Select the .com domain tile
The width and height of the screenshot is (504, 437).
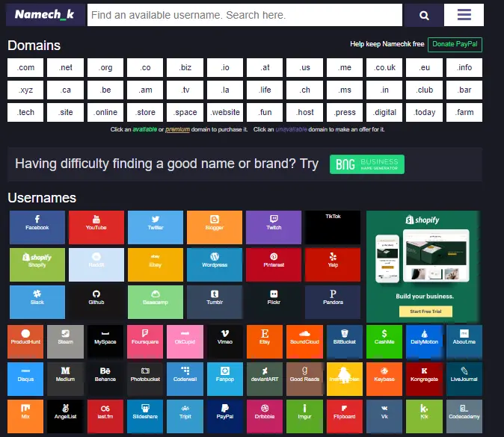point(25,67)
